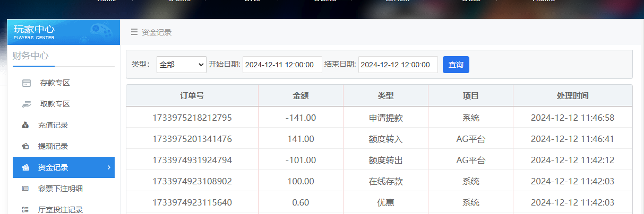Click the 玩家中心 PLAYERS CENTER title
Image resolution: width=644 pixels, height=214 pixels.
click(35, 32)
